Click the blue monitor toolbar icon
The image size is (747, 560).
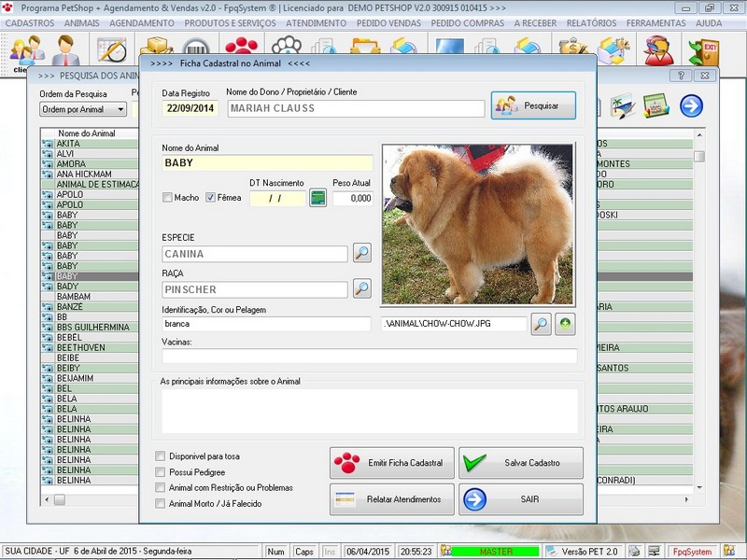[449, 46]
